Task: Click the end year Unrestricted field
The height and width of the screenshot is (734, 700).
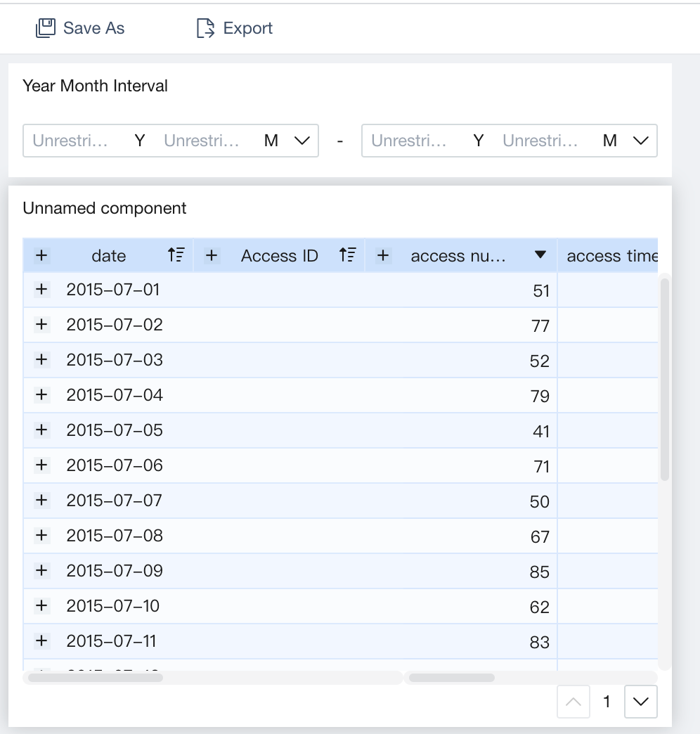Action: (x=409, y=141)
